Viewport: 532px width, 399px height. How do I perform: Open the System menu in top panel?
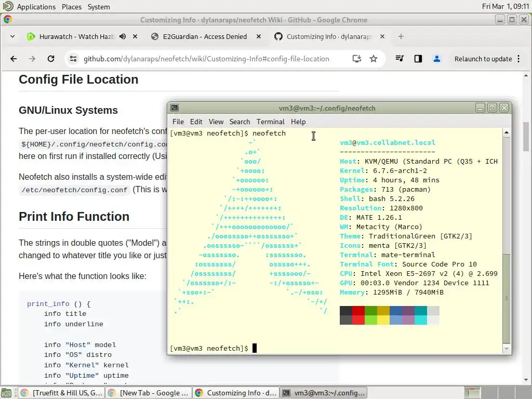pos(99,7)
